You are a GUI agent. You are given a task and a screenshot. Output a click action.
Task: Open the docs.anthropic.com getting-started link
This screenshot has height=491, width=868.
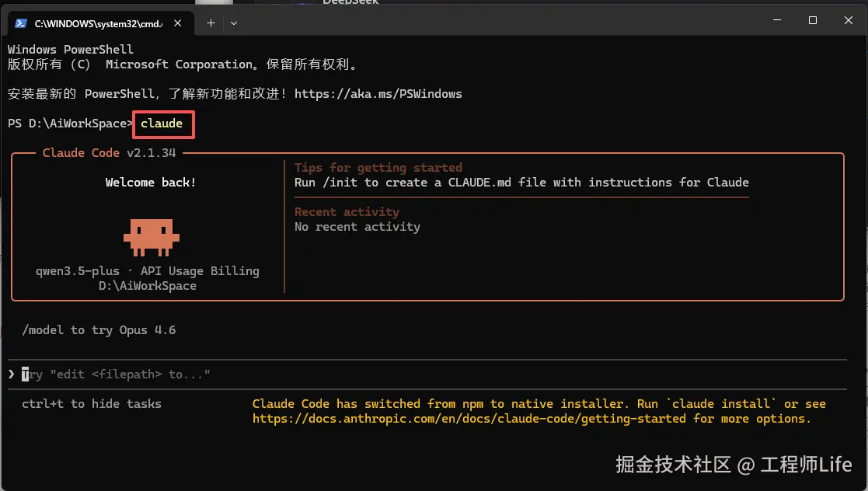click(469, 419)
